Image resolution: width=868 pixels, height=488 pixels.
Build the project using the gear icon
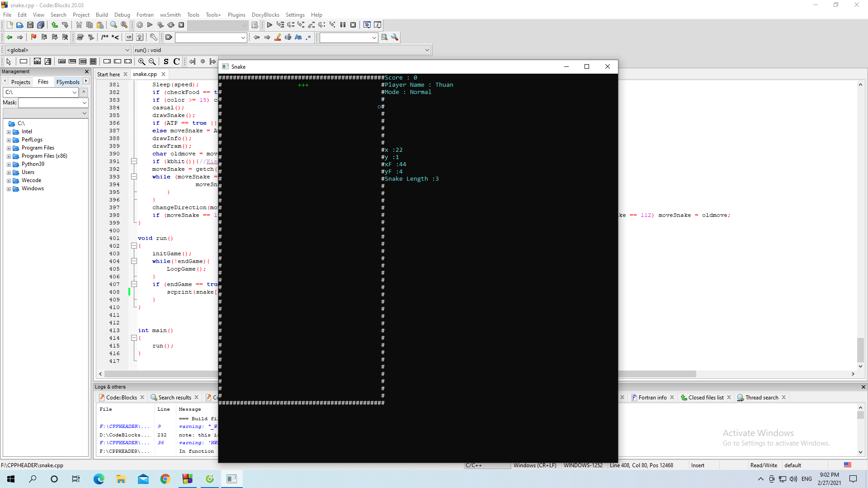coord(139,25)
